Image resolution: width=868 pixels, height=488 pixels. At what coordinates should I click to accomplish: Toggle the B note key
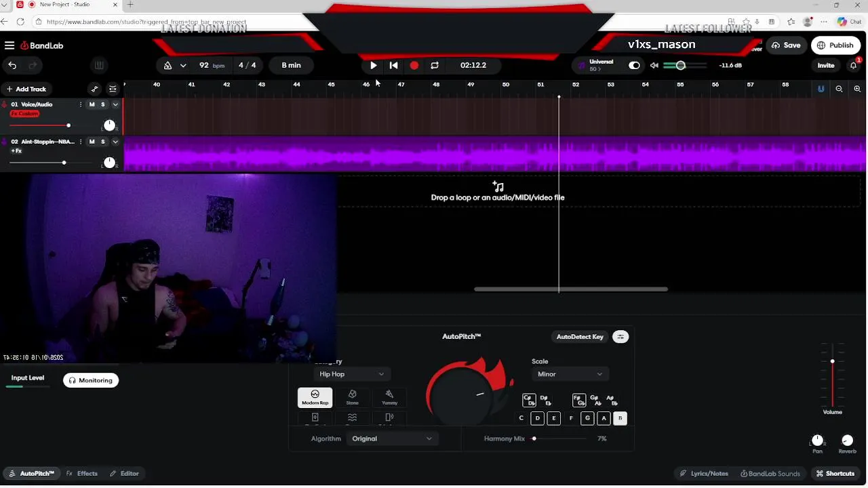[x=620, y=418]
